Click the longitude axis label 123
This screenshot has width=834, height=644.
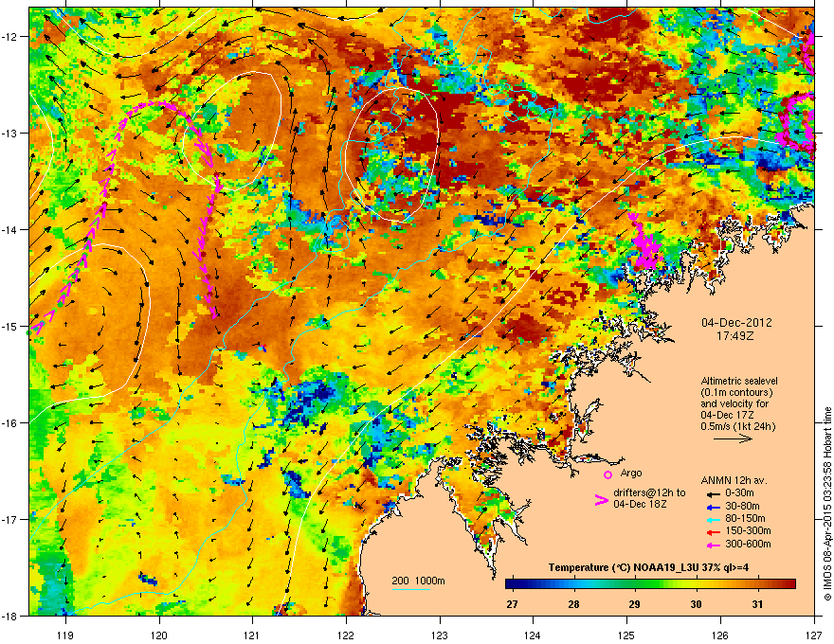point(440,635)
